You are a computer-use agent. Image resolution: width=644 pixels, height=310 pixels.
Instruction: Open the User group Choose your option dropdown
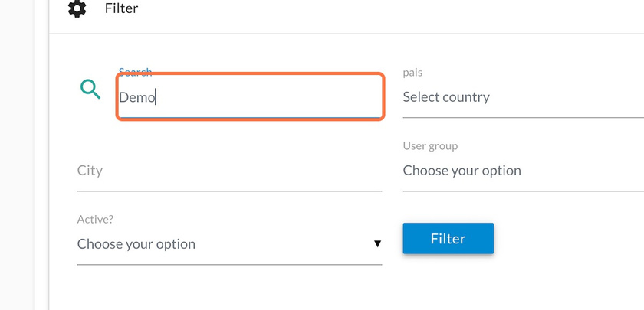523,171
